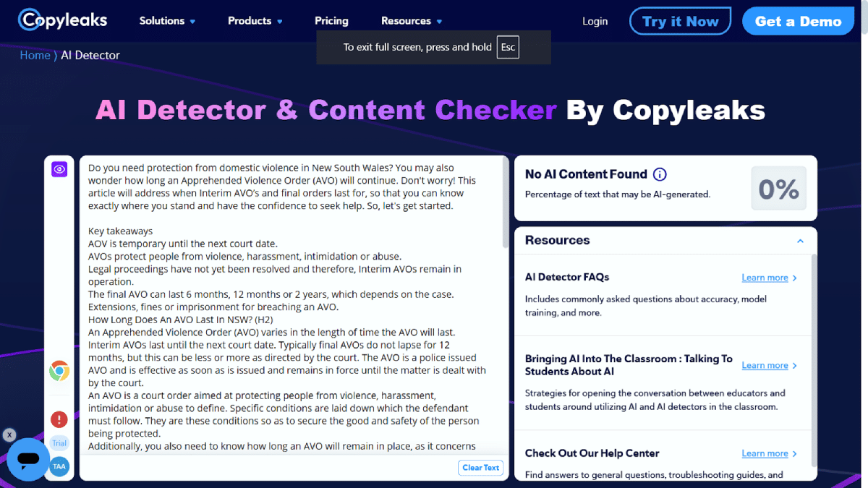Go to the Pricing page
This screenshot has width=868, height=488.
(331, 21)
